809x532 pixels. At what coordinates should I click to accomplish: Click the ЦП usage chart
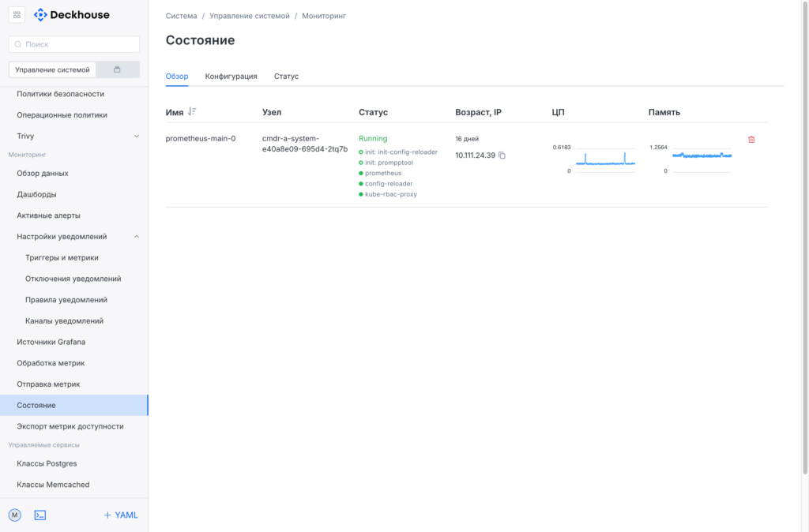pyautogui.click(x=604, y=159)
